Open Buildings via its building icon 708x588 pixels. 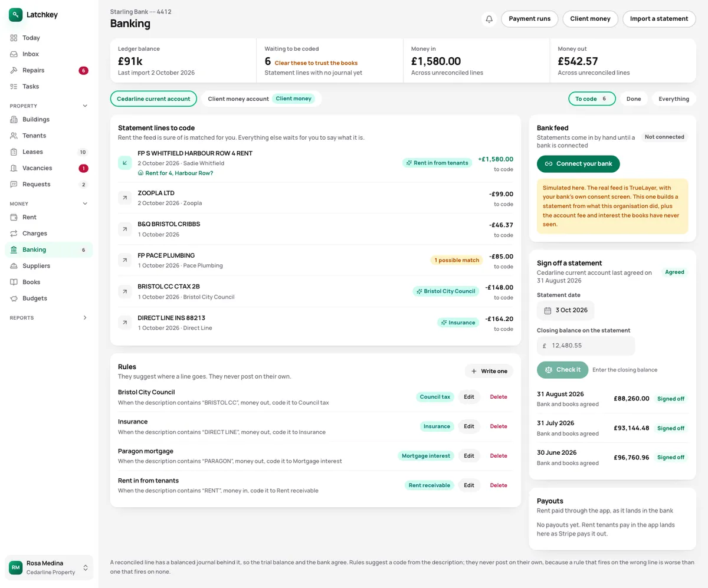14,119
